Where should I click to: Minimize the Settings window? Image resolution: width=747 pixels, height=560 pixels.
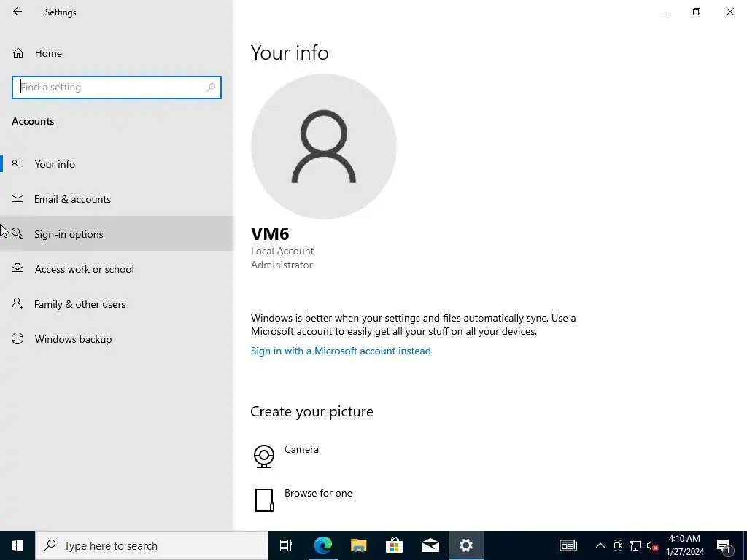coord(662,12)
